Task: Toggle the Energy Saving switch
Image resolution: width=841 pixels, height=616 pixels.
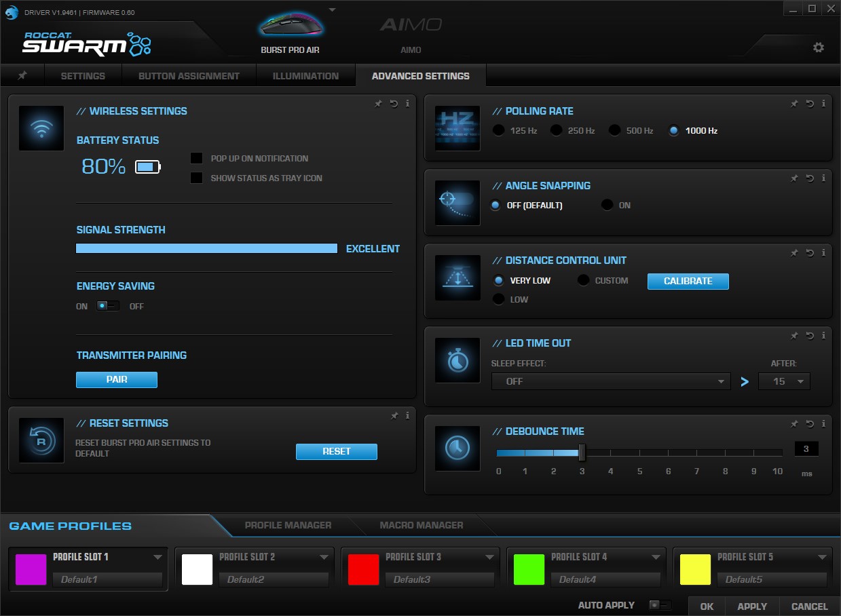Action: tap(107, 306)
